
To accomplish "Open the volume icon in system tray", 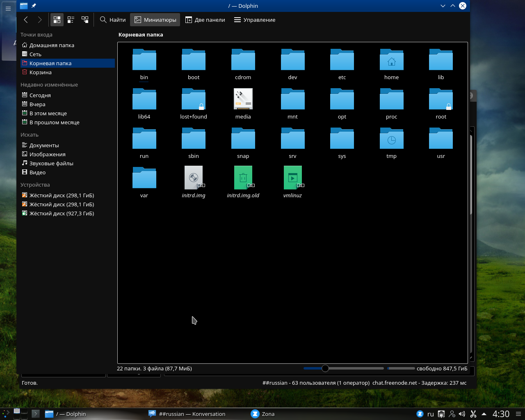I will [462, 414].
